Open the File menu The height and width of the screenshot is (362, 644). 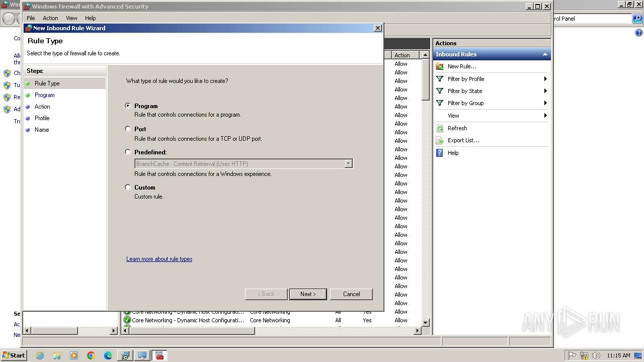[x=31, y=18]
